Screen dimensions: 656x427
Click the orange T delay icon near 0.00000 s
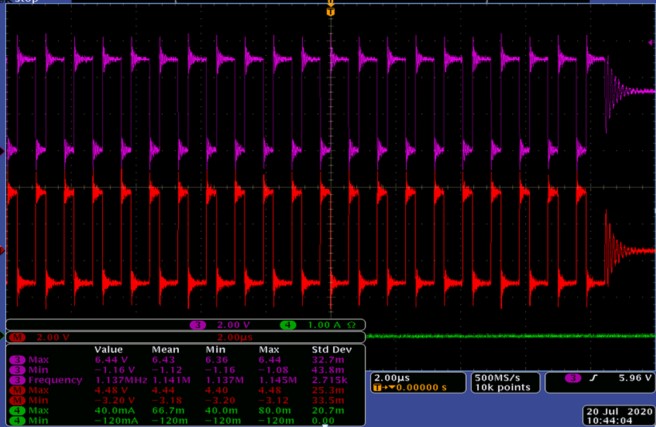377,388
